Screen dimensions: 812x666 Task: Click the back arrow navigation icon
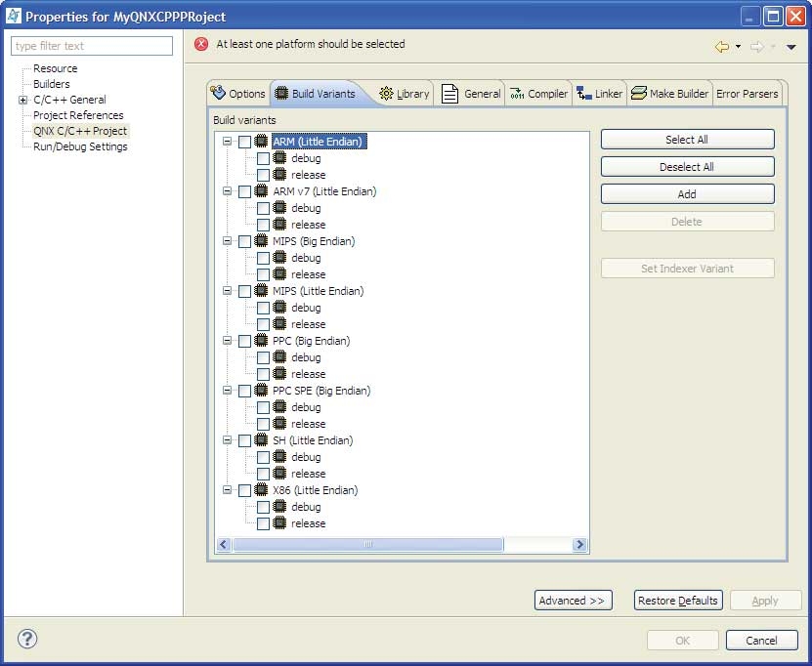722,47
